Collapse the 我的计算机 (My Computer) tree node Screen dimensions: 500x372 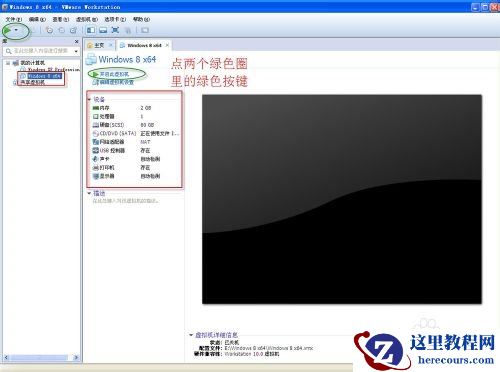(8, 63)
